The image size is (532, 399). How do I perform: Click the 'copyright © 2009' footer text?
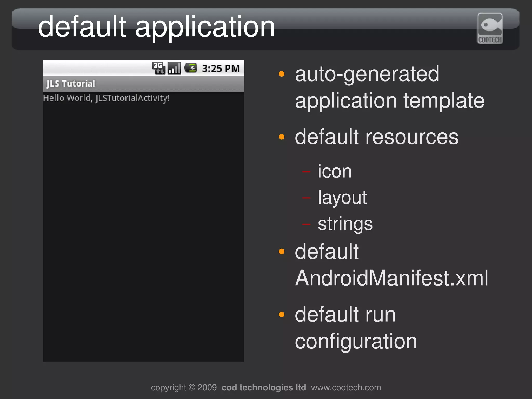coord(184,388)
